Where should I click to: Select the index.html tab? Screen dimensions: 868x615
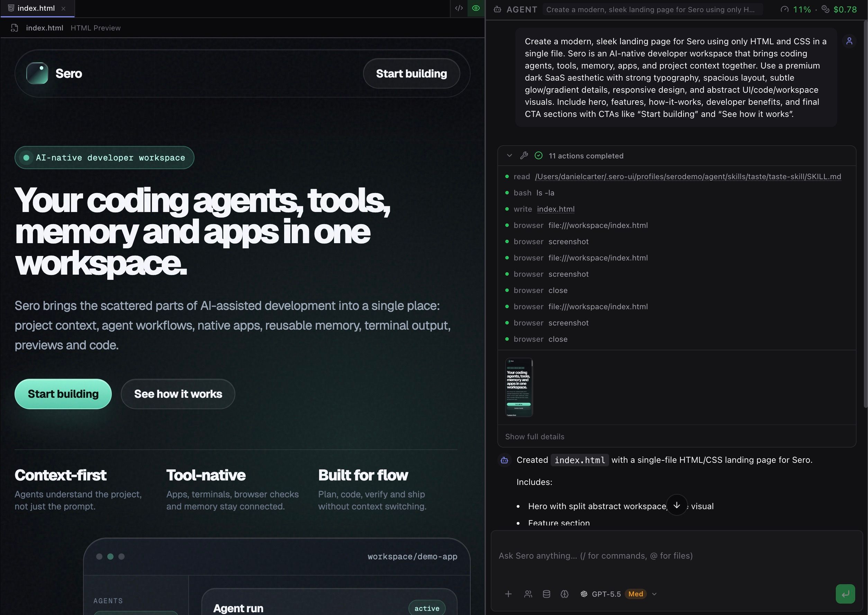click(x=36, y=8)
